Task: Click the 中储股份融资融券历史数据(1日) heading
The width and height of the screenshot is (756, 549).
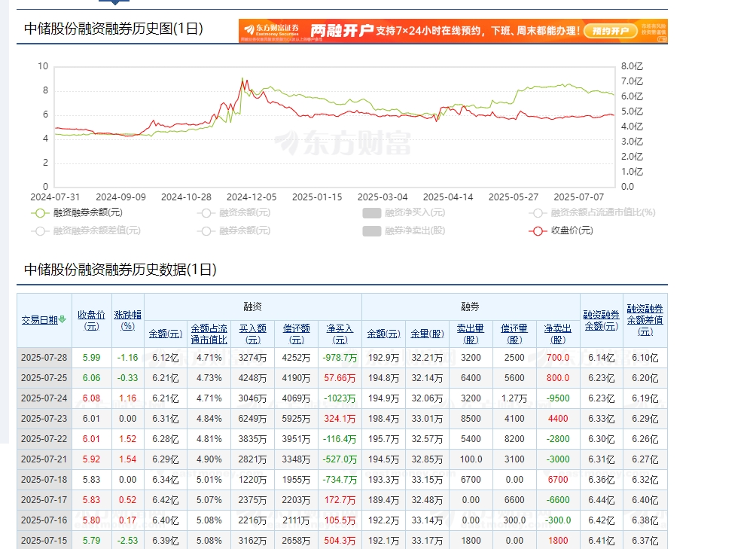Action: point(120,270)
